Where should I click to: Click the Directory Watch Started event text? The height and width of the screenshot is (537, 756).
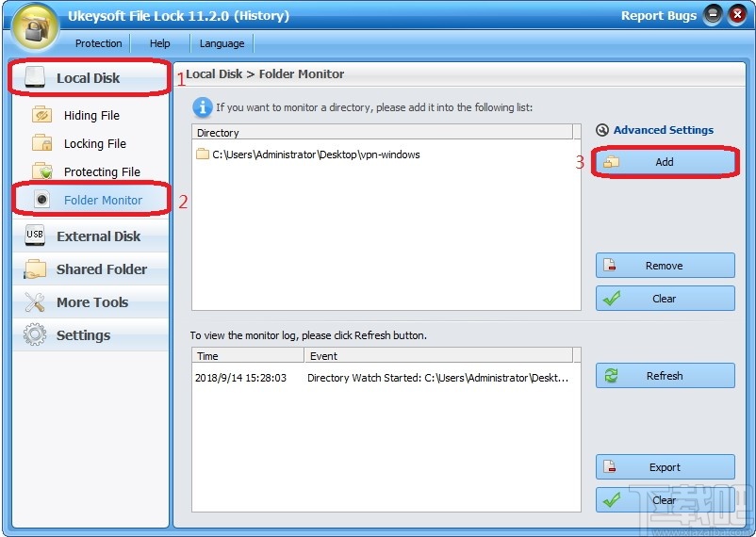coord(437,378)
